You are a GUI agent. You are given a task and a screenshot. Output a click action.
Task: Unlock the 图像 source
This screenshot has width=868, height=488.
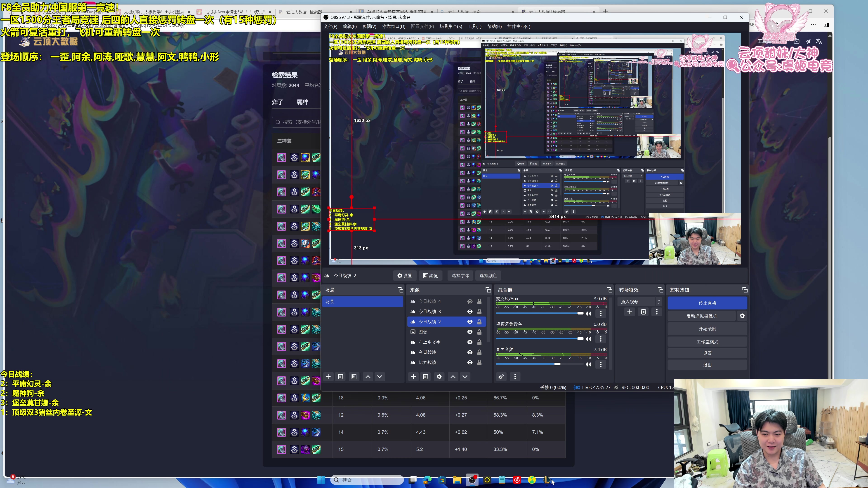[479, 332]
